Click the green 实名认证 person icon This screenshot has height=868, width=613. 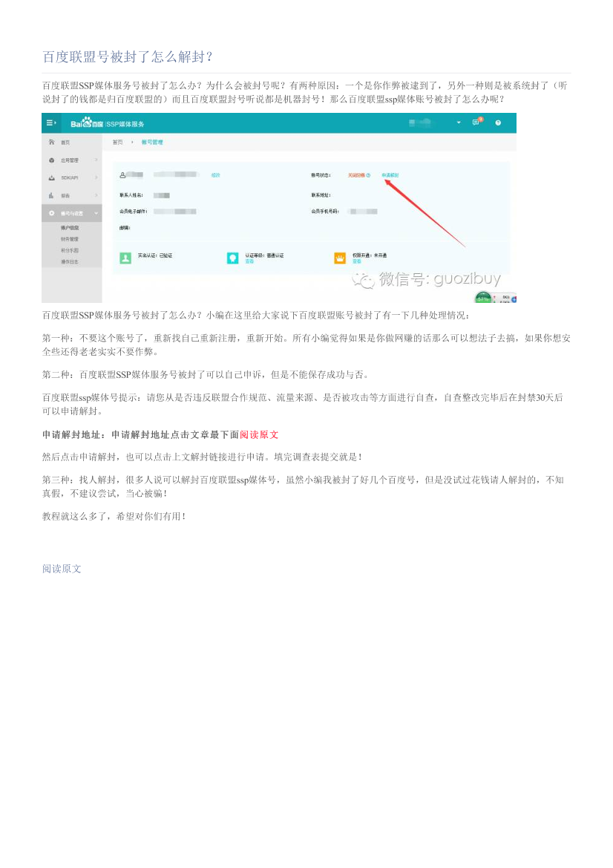coord(125,258)
